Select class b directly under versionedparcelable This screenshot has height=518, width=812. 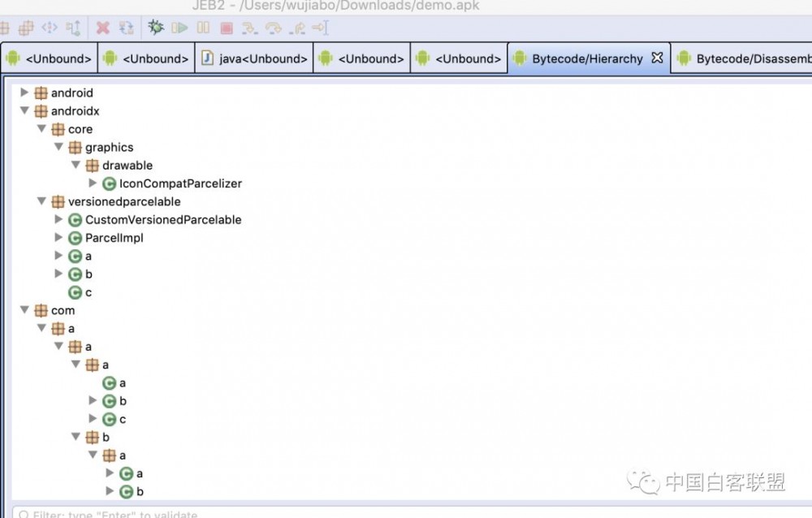[89, 274]
